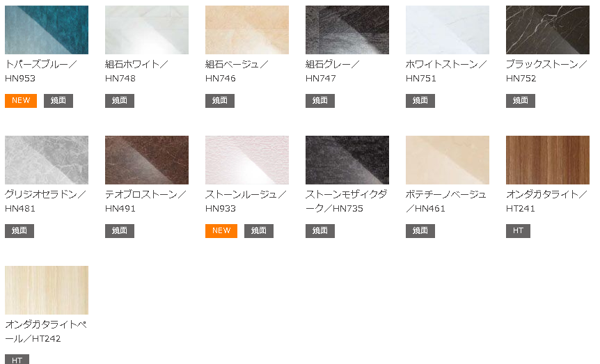Screen dimensions: 600x364
Task: Click the HT tag under オンダガタライト HT241
Action: [x=518, y=231]
